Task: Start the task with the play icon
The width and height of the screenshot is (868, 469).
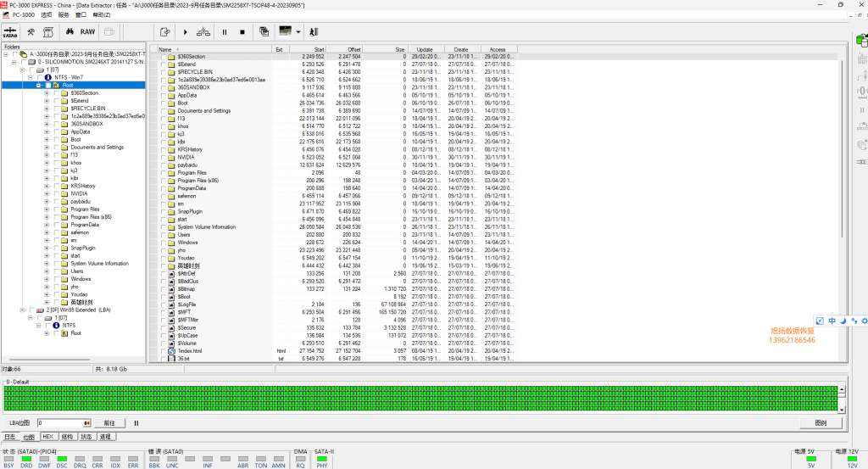Action: (x=186, y=32)
